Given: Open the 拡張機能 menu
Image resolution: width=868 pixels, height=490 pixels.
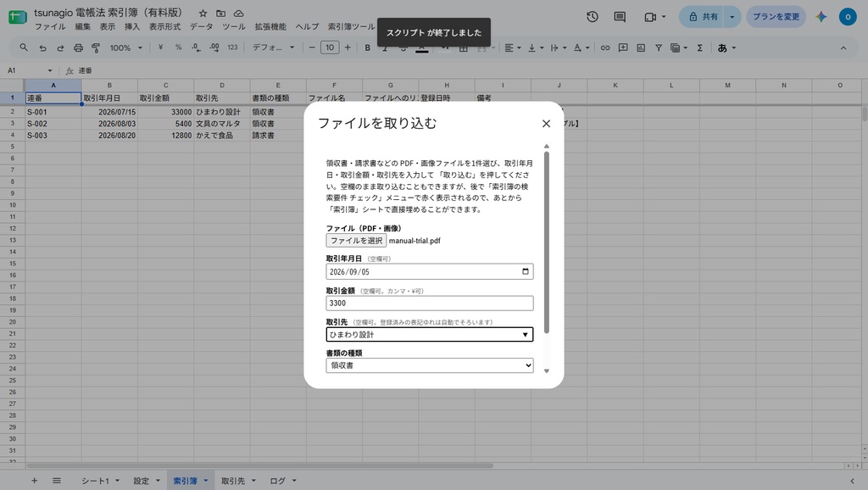Looking at the screenshot, I should pos(270,26).
